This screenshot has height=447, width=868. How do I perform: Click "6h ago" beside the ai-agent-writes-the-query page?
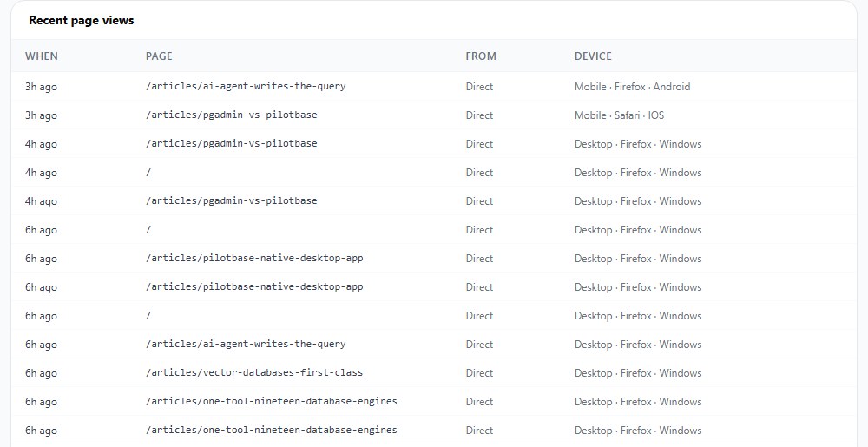coord(41,345)
